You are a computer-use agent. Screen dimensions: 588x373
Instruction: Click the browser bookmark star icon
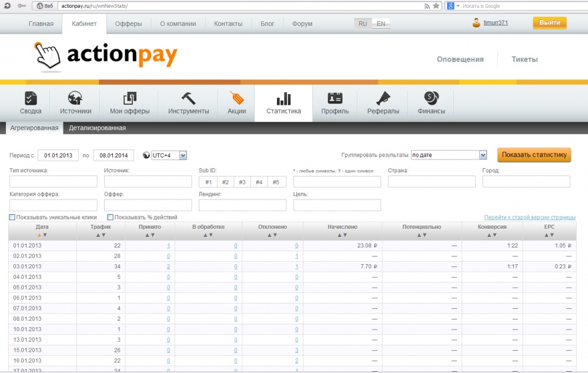click(436, 6)
